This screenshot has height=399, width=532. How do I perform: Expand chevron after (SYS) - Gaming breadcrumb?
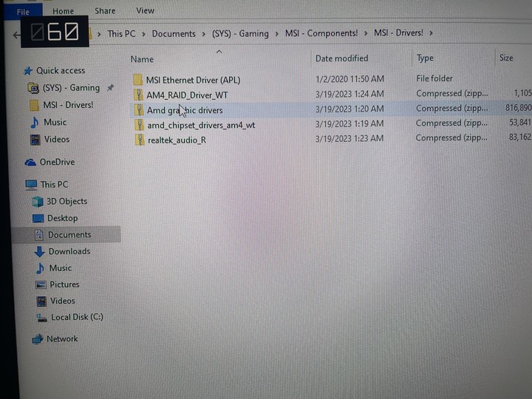pyautogui.click(x=277, y=33)
